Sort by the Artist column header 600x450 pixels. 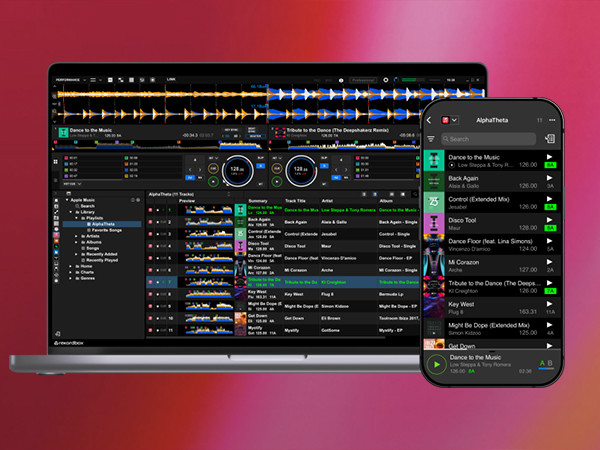click(327, 201)
